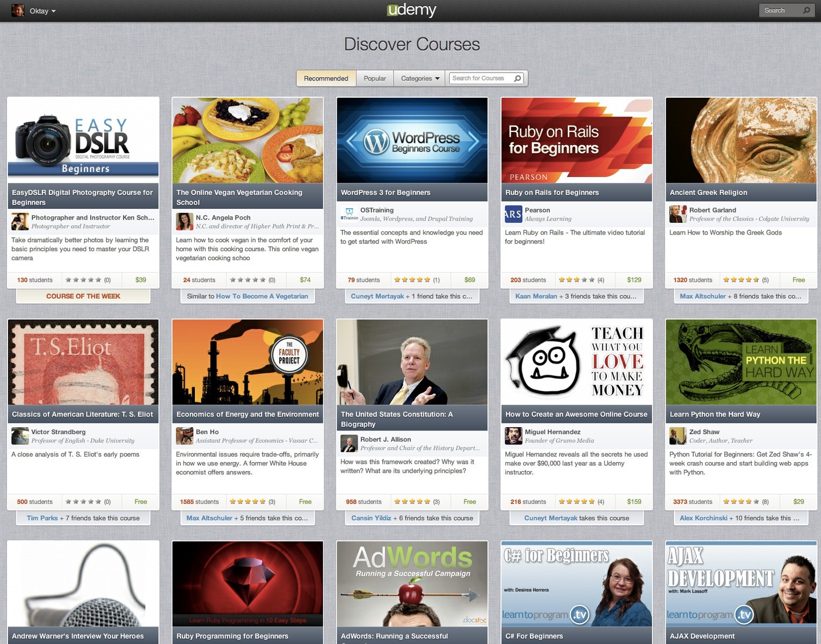Click Max Altschuler under Ancient Greek Religion

[x=702, y=296]
